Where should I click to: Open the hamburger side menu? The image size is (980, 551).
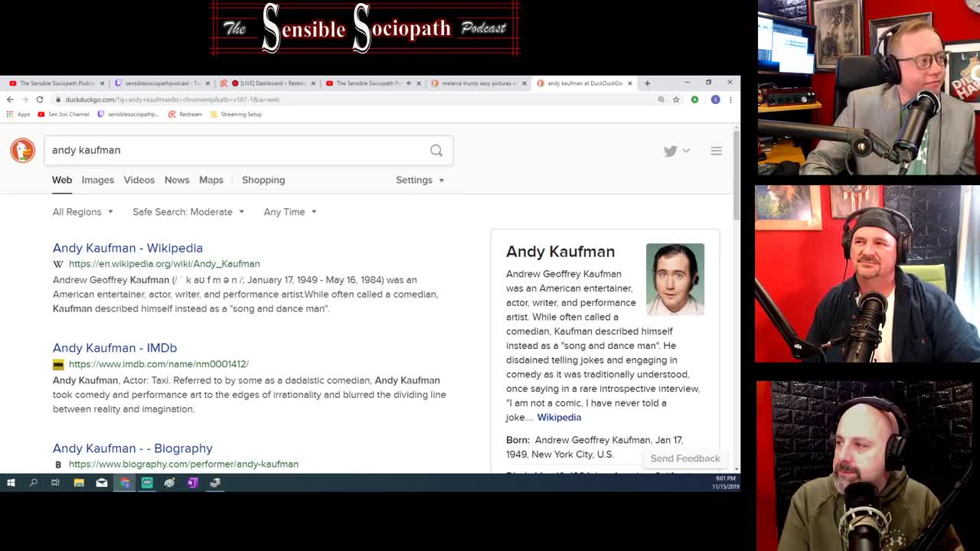coord(716,151)
